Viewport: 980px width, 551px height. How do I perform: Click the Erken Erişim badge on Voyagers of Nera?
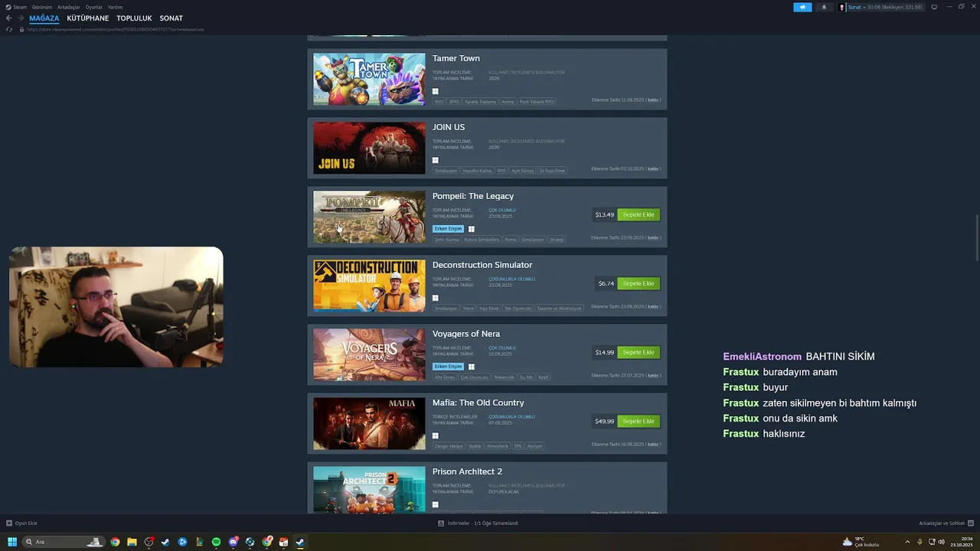[x=449, y=367]
